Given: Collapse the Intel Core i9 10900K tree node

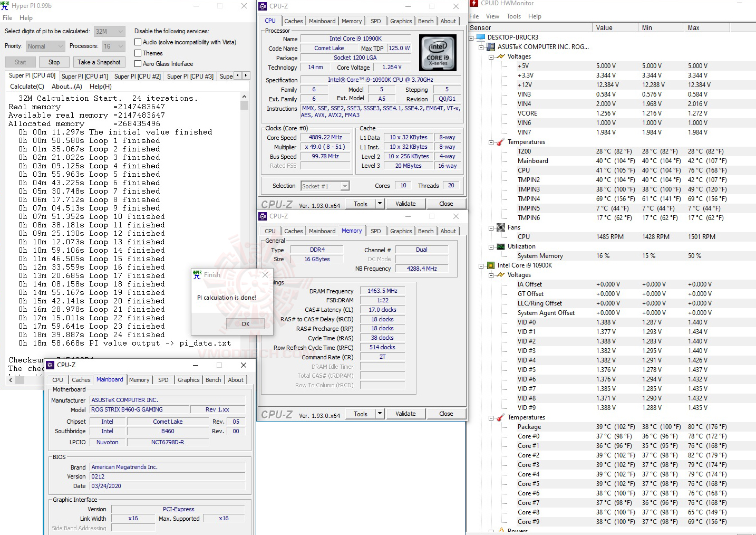Looking at the screenshot, I should (x=481, y=265).
